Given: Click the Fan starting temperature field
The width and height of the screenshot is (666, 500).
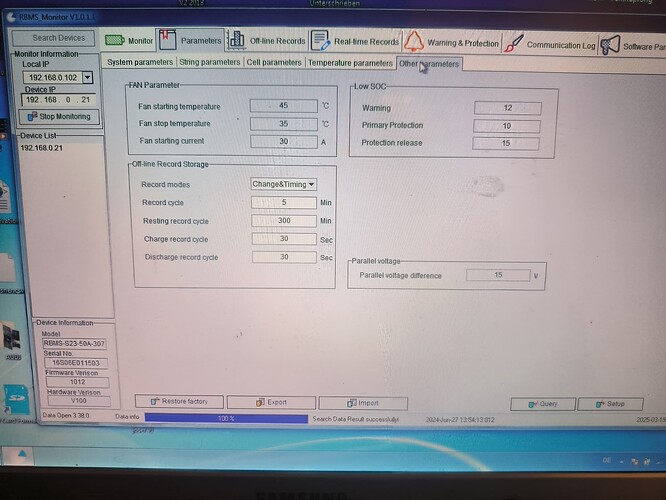Looking at the screenshot, I should click(x=284, y=105).
